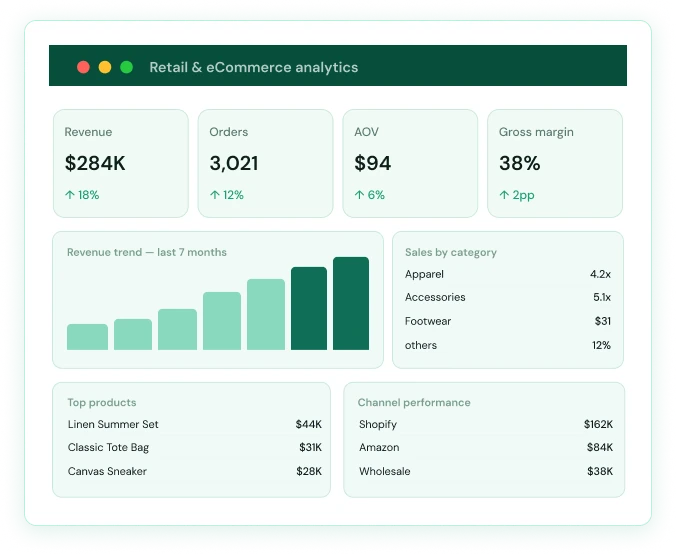Open the Orders 3,021 card
676x554 pixels.
coord(266,163)
